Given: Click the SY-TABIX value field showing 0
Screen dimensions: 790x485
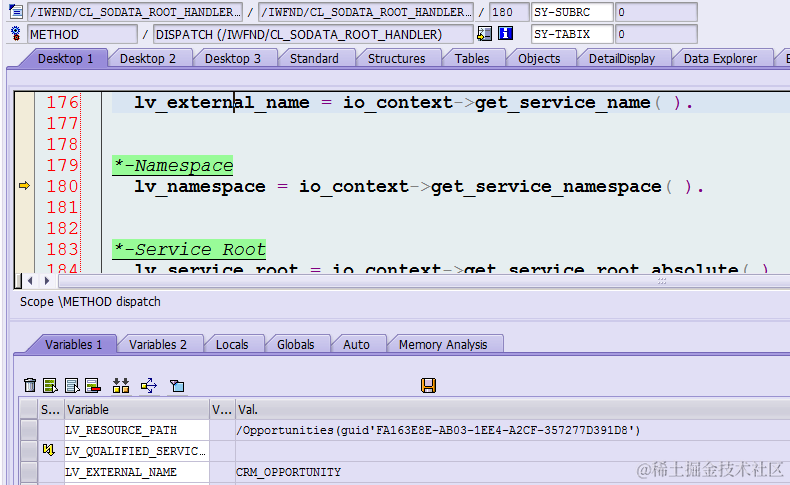Looking at the screenshot, I should coord(656,34).
